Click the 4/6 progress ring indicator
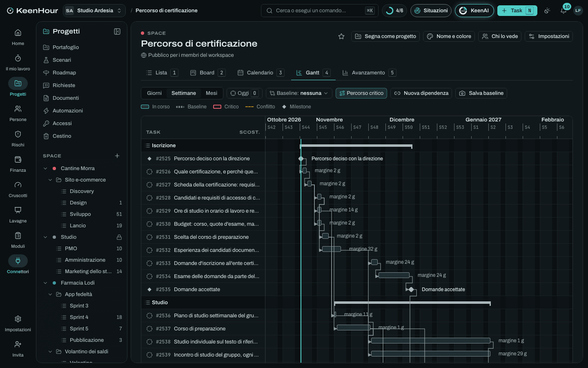Screen dimensions: 588x368 (394, 11)
